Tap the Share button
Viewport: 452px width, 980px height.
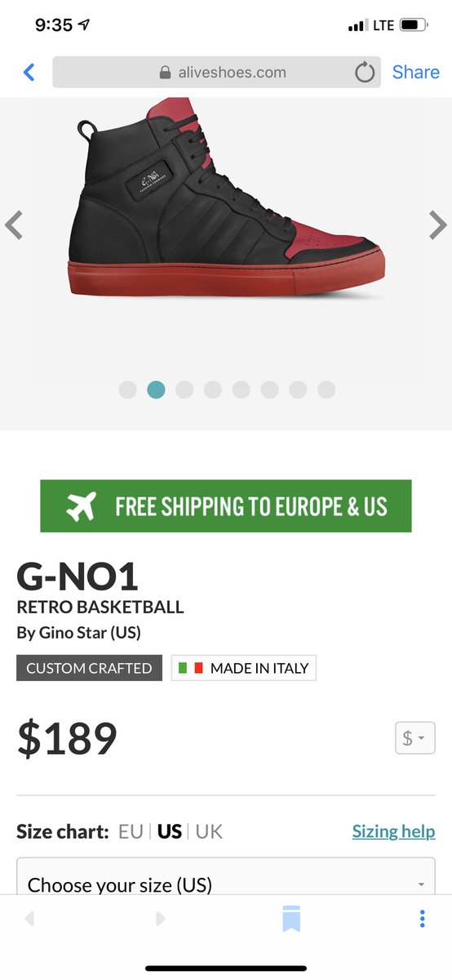(x=415, y=72)
